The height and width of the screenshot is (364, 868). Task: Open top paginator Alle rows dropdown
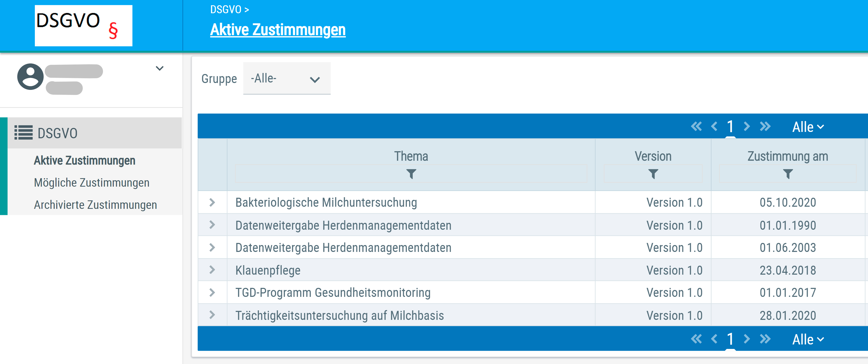pos(808,127)
